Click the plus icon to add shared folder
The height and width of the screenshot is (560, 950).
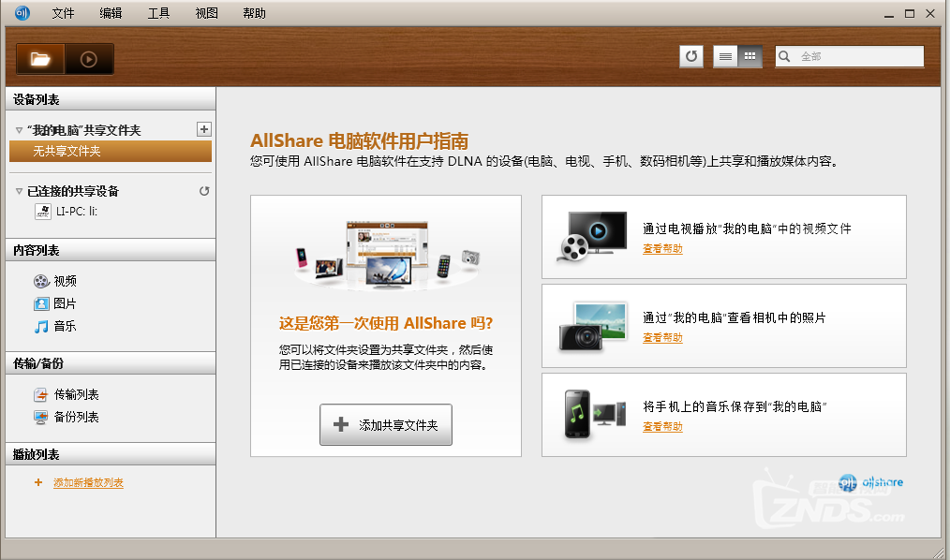click(204, 129)
